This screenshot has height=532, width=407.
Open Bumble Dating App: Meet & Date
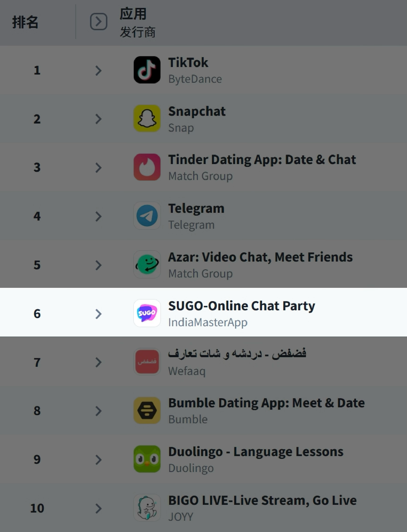(x=266, y=403)
